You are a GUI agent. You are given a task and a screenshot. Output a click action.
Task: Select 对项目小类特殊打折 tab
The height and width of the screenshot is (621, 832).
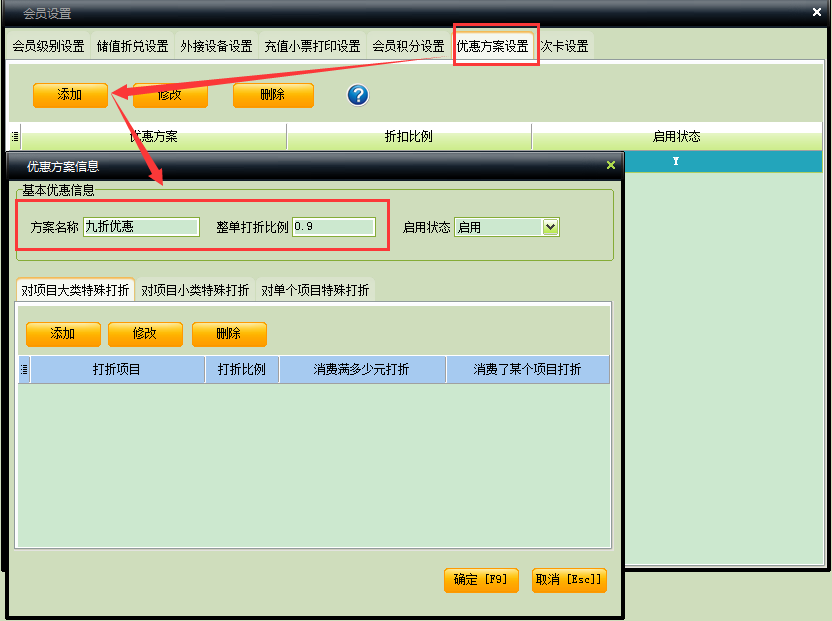[195, 291]
